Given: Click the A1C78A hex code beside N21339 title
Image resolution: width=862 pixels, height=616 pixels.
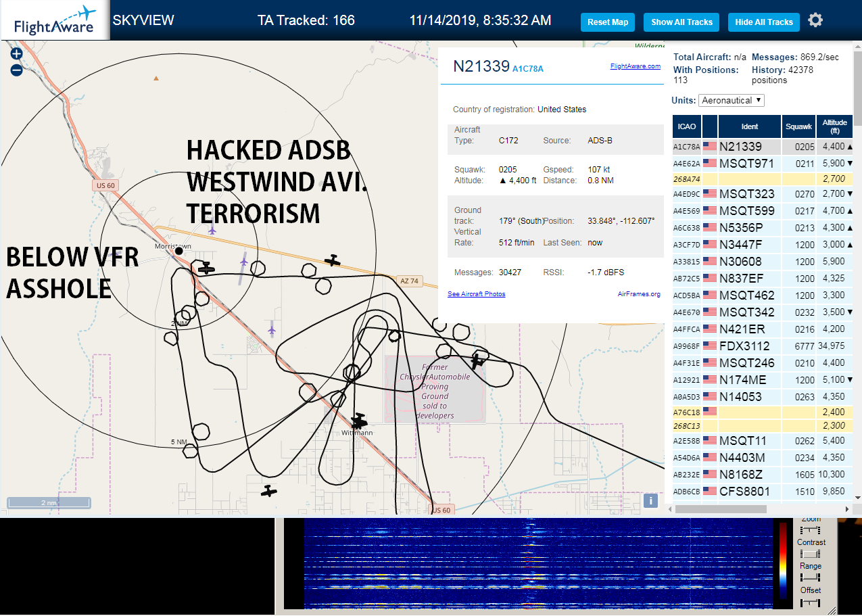Looking at the screenshot, I should pyautogui.click(x=528, y=69).
